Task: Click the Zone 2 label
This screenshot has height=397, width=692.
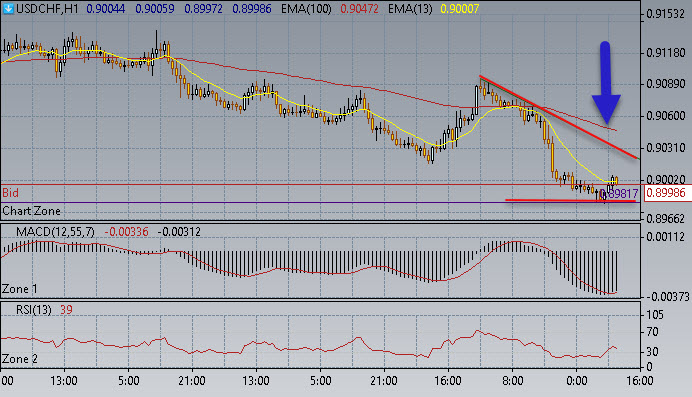Action: 20,359
